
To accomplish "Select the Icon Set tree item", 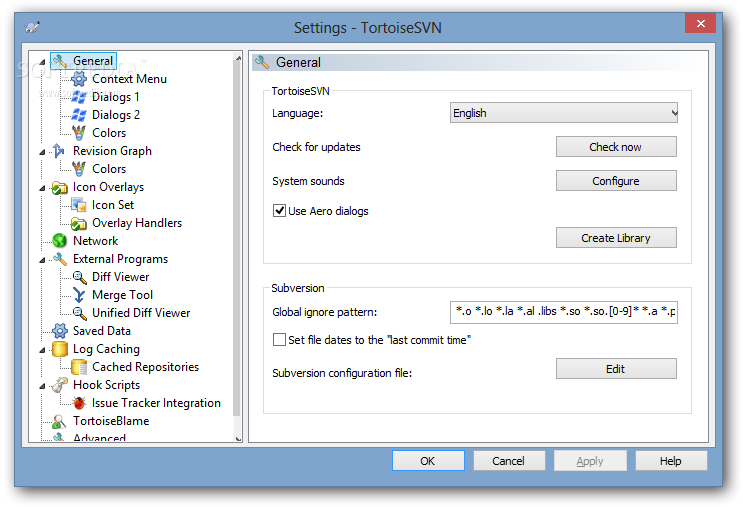I will pos(113,205).
